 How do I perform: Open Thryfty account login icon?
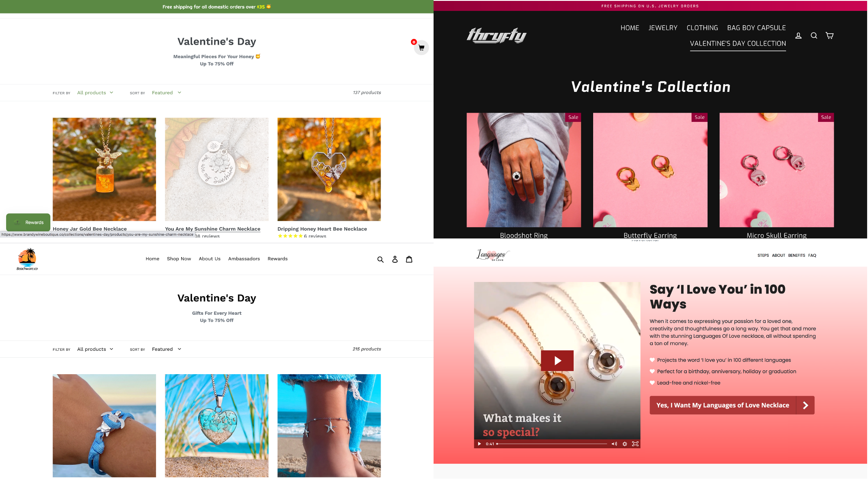pyautogui.click(x=798, y=36)
